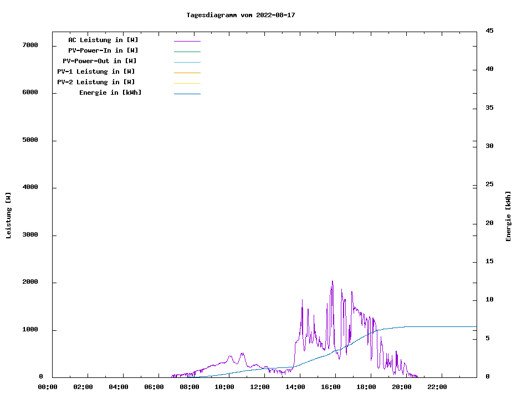Click the purple line sample beside AC Leistung

click(x=187, y=41)
